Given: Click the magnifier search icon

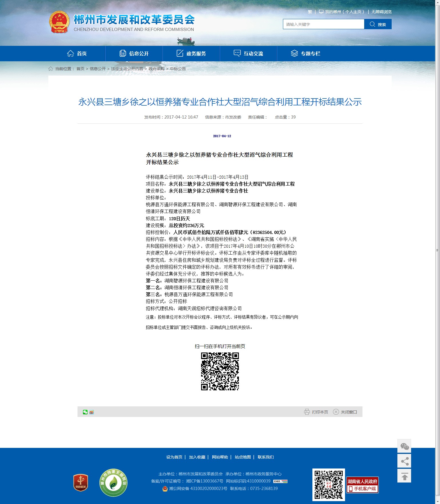Looking at the screenshot, I should pyautogui.click(x=372, y=24).
